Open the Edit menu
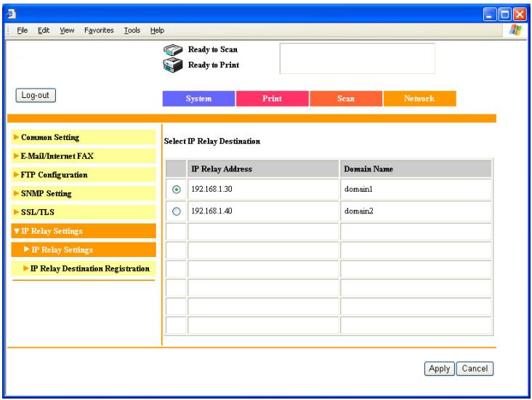 [44, 30]
